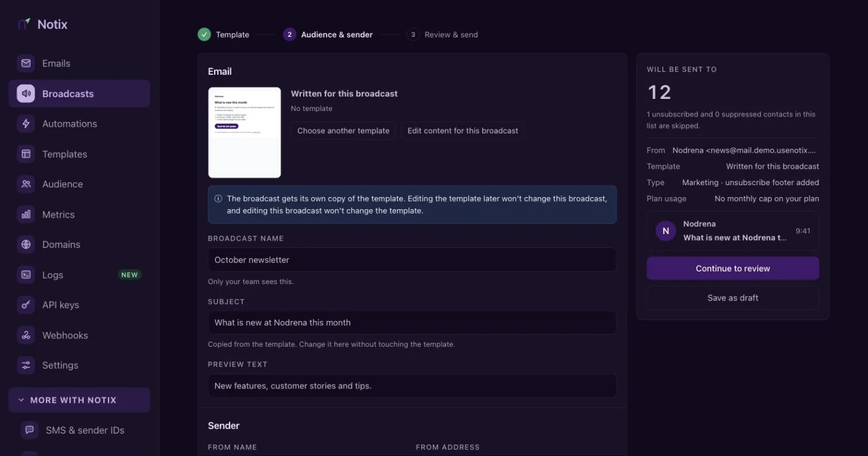Image resolution: width=868 pixels, height=456 pixels.
Task: Collapse the More with Notix section
Action: pos(79,400)
